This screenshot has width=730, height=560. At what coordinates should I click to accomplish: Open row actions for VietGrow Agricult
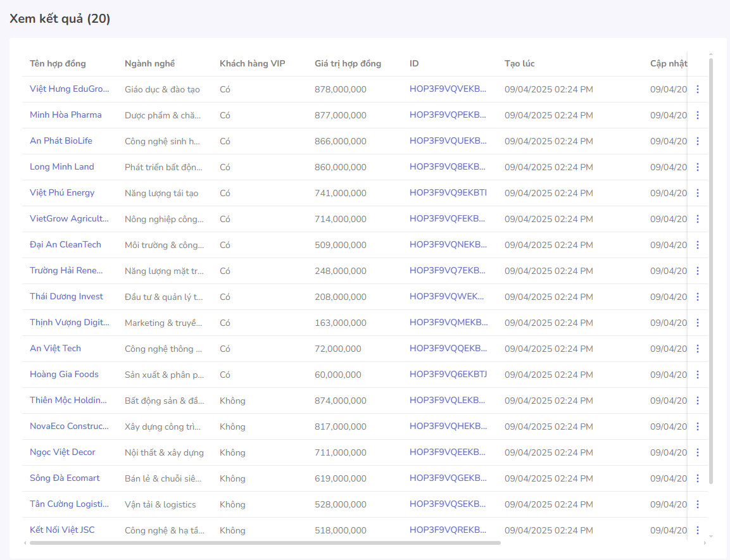tap(698, 219)
